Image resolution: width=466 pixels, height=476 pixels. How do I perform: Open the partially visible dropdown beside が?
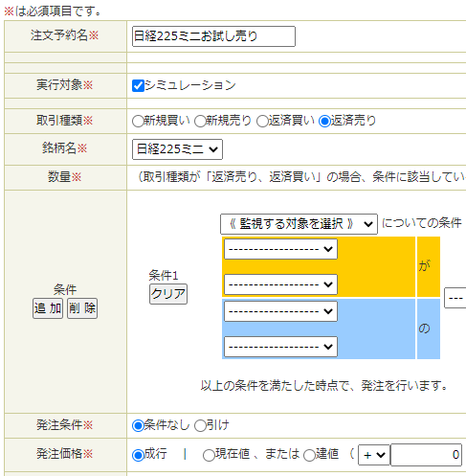coord(455,298)
